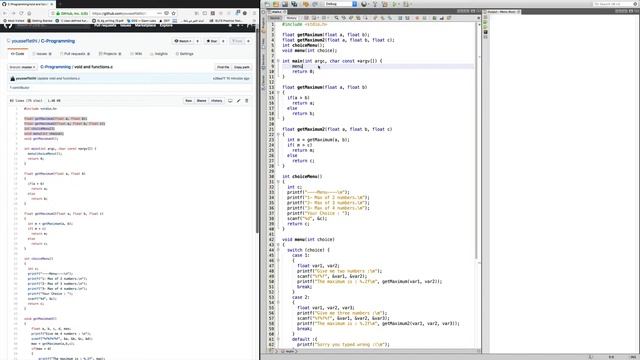Close the GitHub browser tab

tap(52, 4)
